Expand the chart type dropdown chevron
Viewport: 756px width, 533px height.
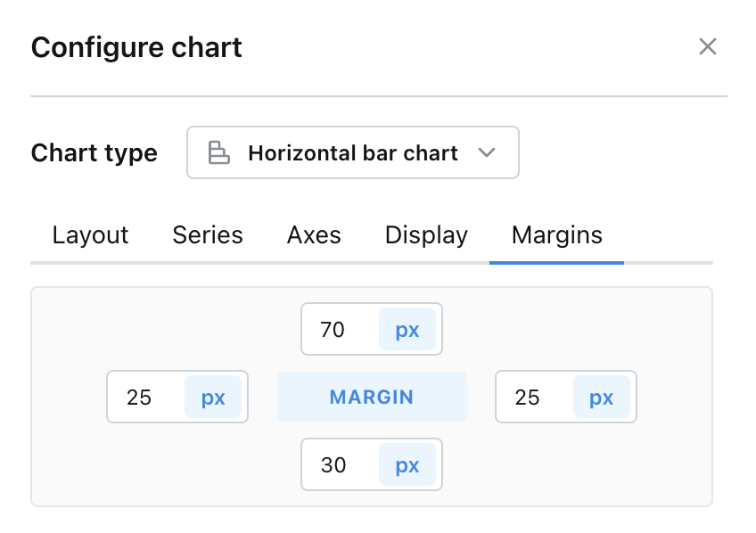[486, 152]
